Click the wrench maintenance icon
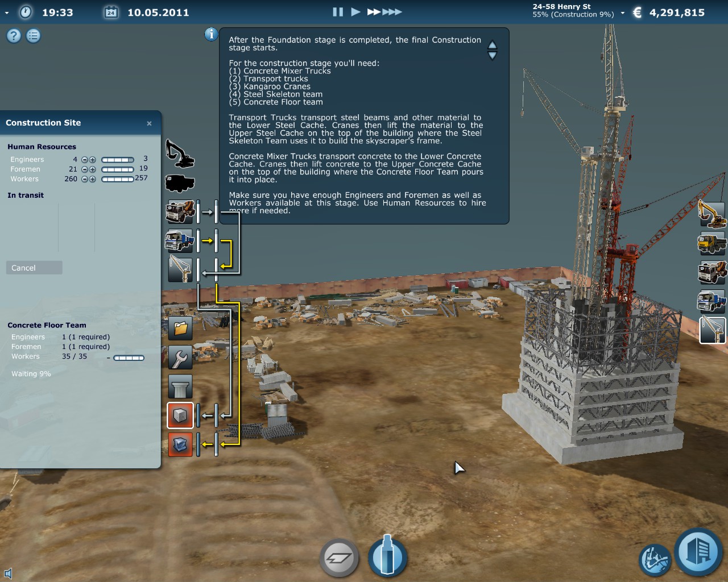 [x=180, y=358]
